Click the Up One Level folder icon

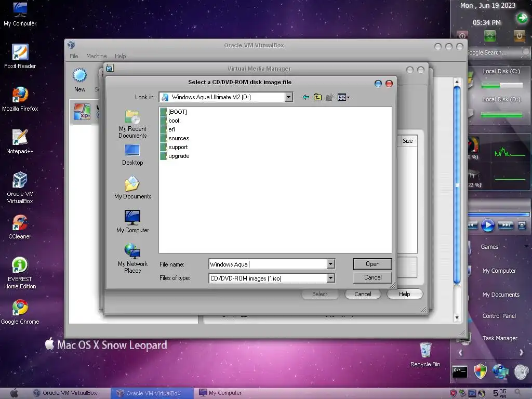[x=317, y=97]
